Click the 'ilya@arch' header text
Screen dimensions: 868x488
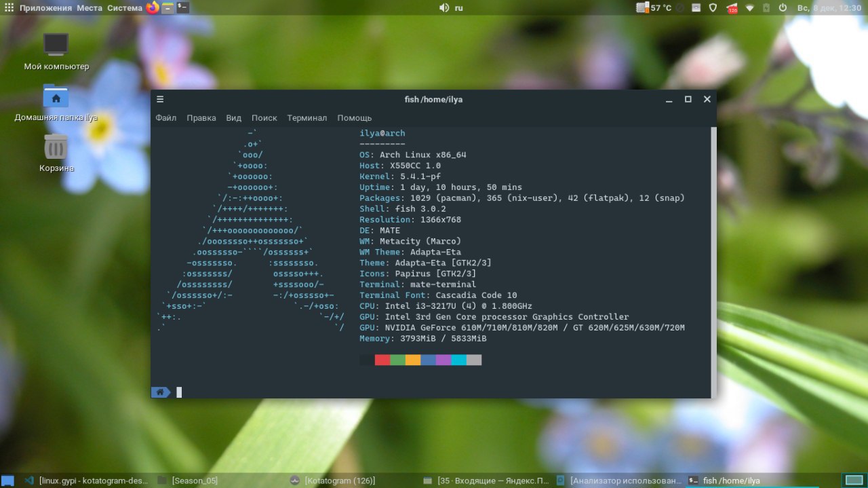pos(382,133)
